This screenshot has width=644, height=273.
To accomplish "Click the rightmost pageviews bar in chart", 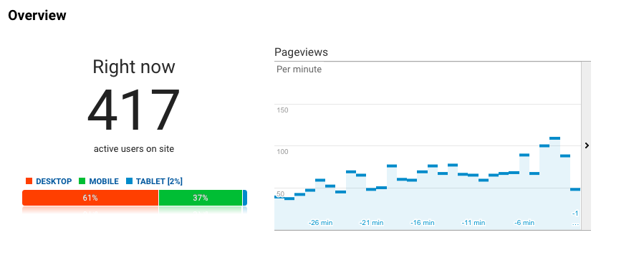I will (575, 209).
